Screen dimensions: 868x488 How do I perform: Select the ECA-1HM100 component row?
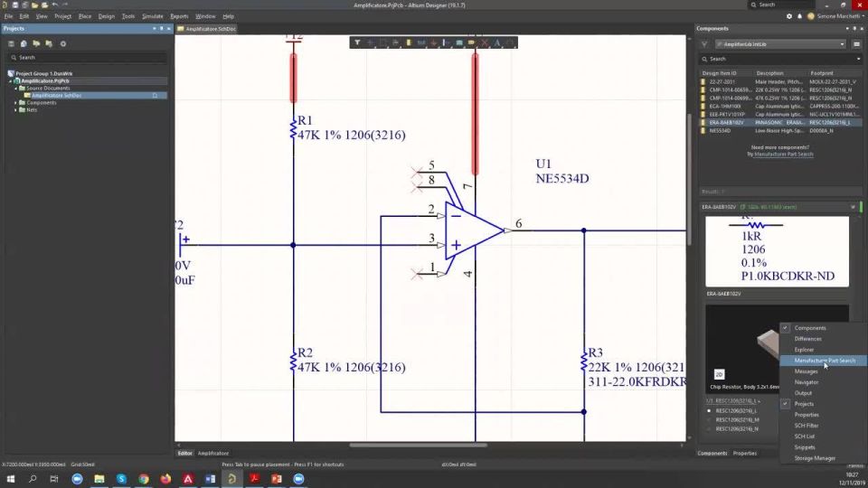780,107
